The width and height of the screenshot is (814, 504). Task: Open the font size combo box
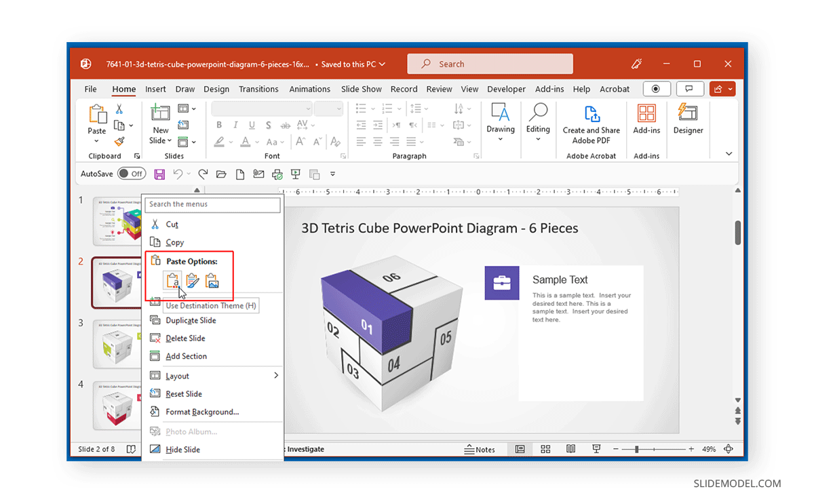329,109
